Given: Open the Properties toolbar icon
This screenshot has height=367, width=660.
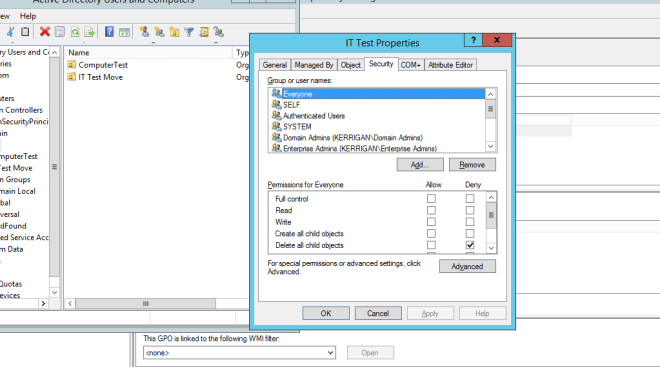Looking at the screenshot, I should (60, 32).
